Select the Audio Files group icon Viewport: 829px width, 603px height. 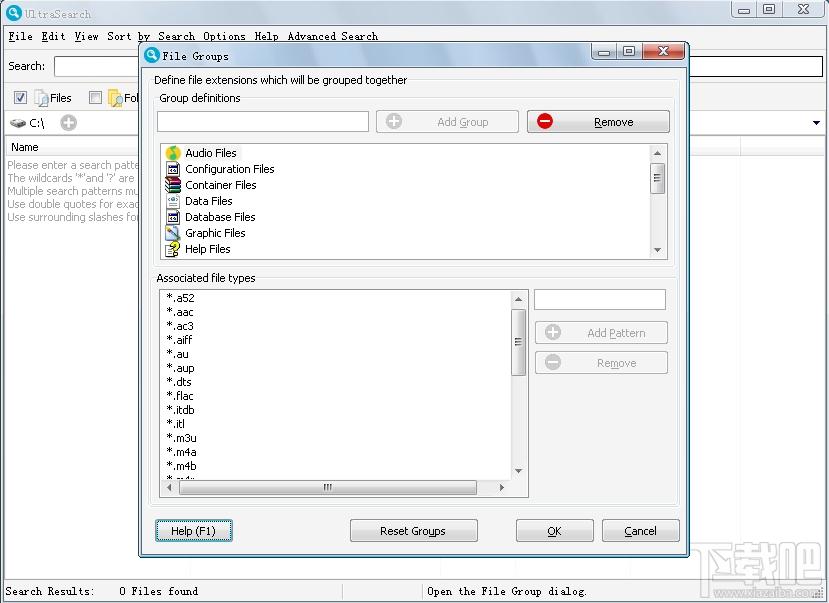(173, 153)
